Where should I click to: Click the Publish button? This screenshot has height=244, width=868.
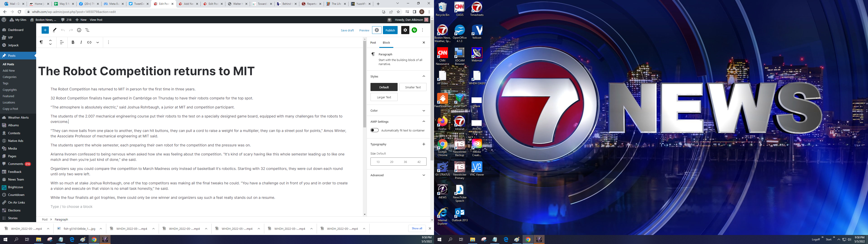(390, 30)
